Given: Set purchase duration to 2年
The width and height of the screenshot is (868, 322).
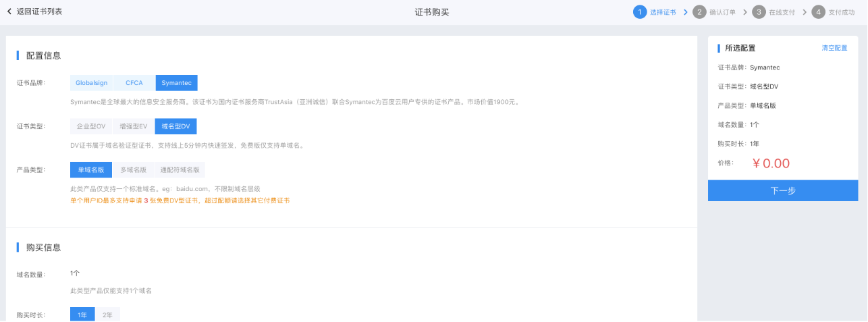Looking at the screenshot, I should 107,315.
